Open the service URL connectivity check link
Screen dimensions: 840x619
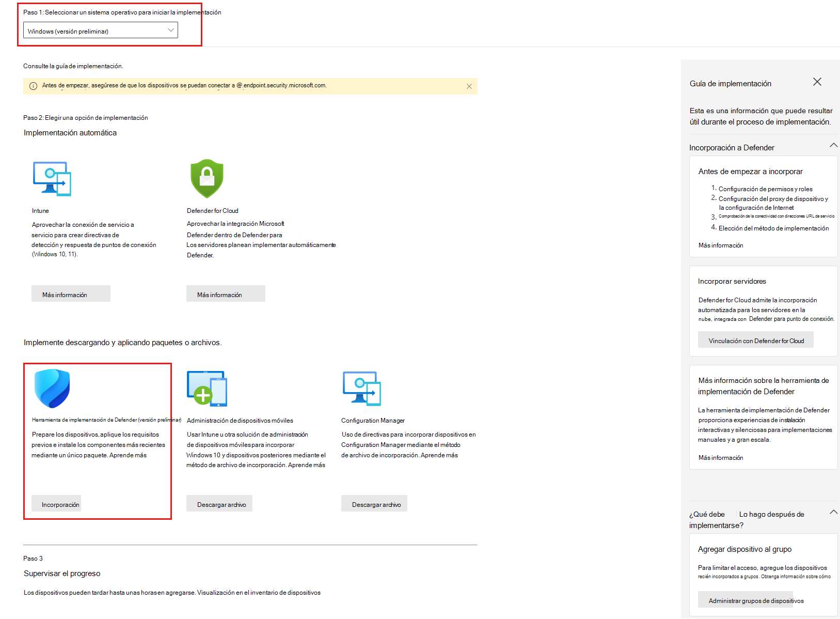(776, 216)
